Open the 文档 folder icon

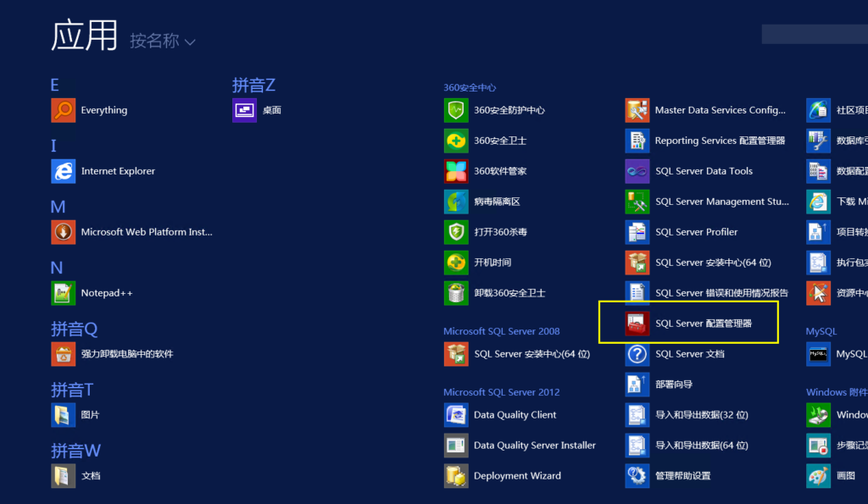(63, 475)
